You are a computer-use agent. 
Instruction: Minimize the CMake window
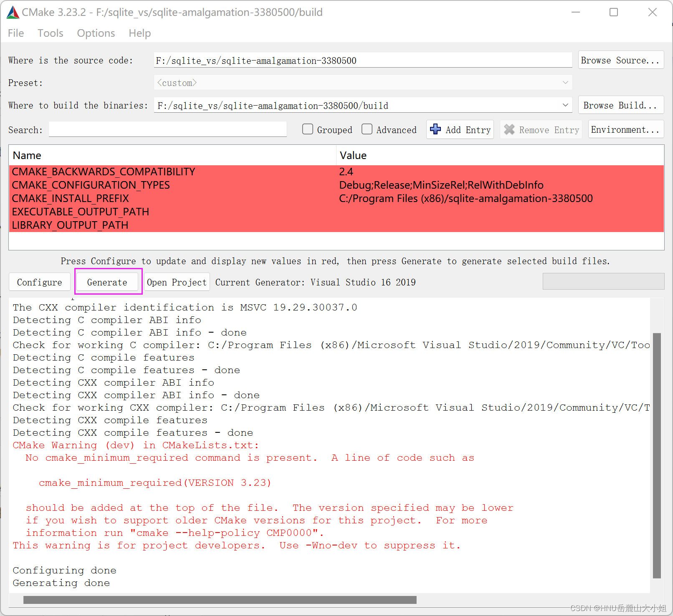point(576,13)
